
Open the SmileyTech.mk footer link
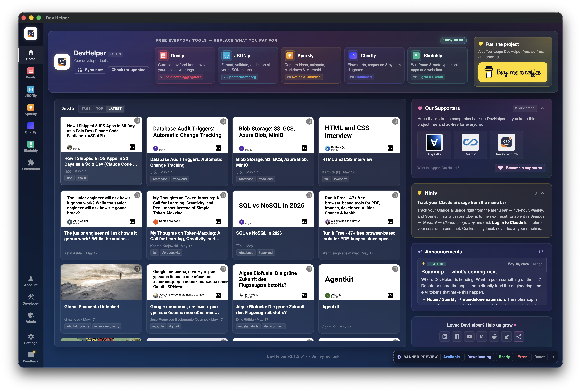(325, 356)
